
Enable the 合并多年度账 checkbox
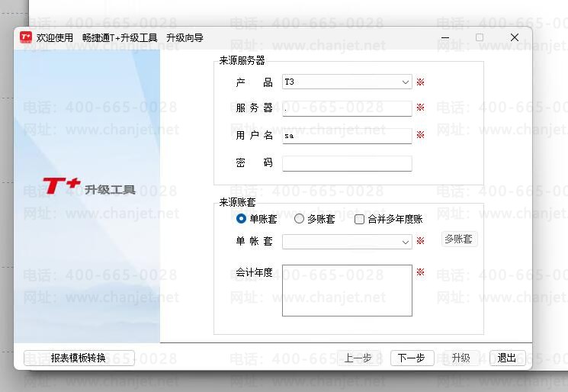pyautogui.click(x=359, y=219)
